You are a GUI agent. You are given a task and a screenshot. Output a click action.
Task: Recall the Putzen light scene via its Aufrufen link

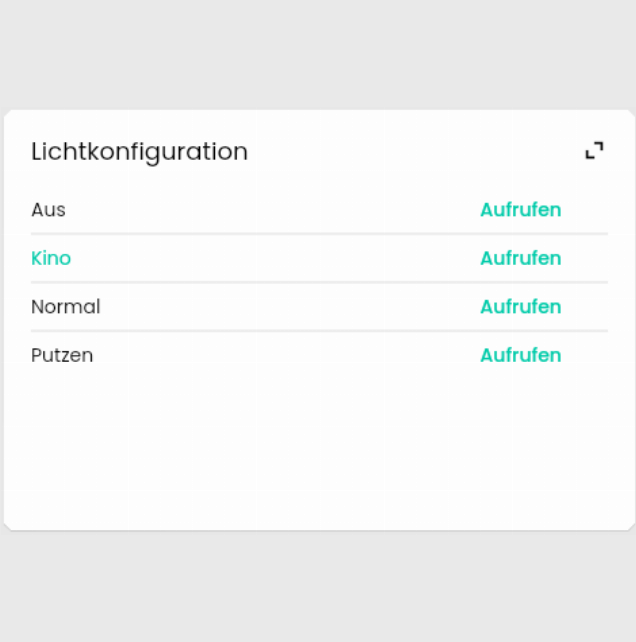(x=520, y=355)
